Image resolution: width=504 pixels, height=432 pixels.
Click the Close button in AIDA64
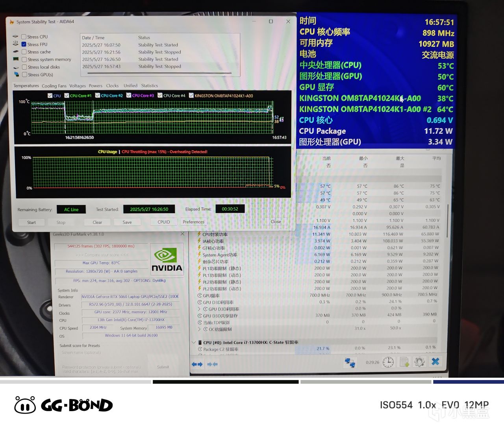point(276,222)
